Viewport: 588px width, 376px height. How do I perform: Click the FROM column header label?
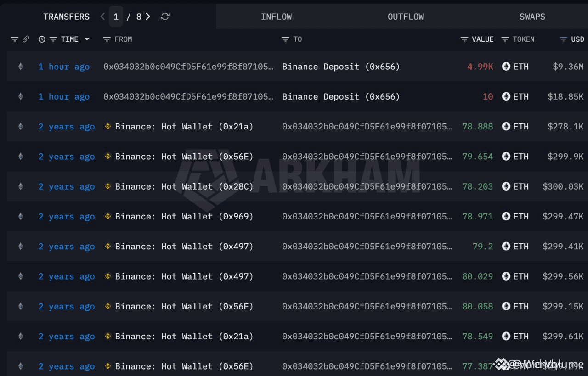(x=123, y=39)
